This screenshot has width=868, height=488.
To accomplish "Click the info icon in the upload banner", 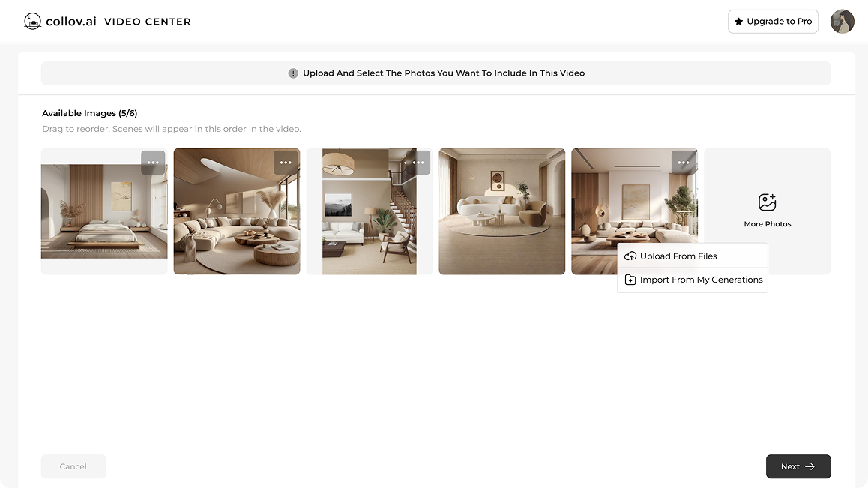I will [293, 73].
